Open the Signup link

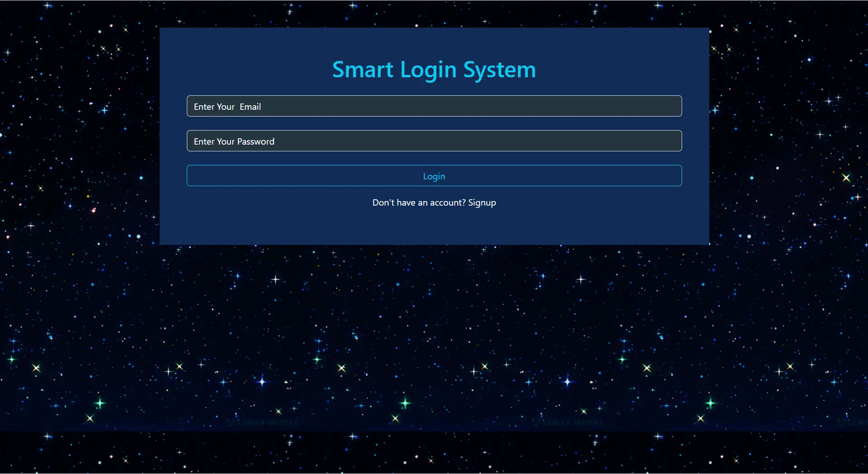coord(482,203)
